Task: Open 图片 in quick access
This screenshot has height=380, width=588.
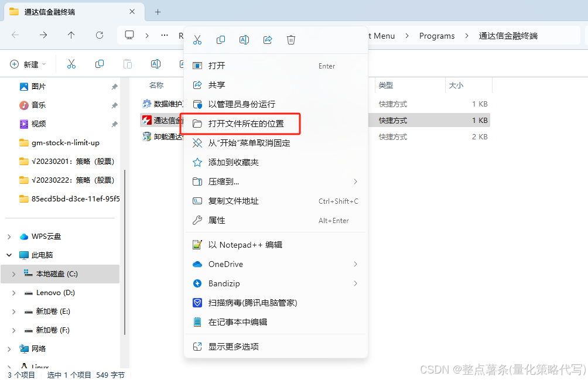Action: click(x=38, y=87)
